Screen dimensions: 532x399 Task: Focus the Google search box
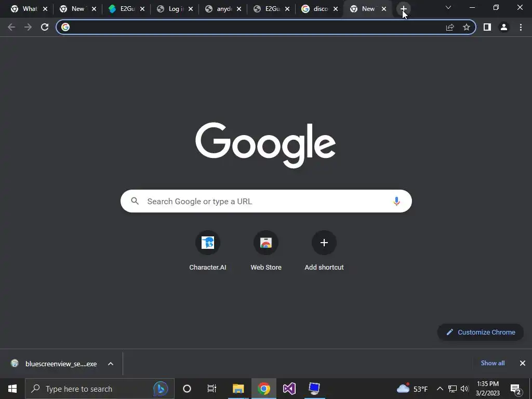click(266, 201)
